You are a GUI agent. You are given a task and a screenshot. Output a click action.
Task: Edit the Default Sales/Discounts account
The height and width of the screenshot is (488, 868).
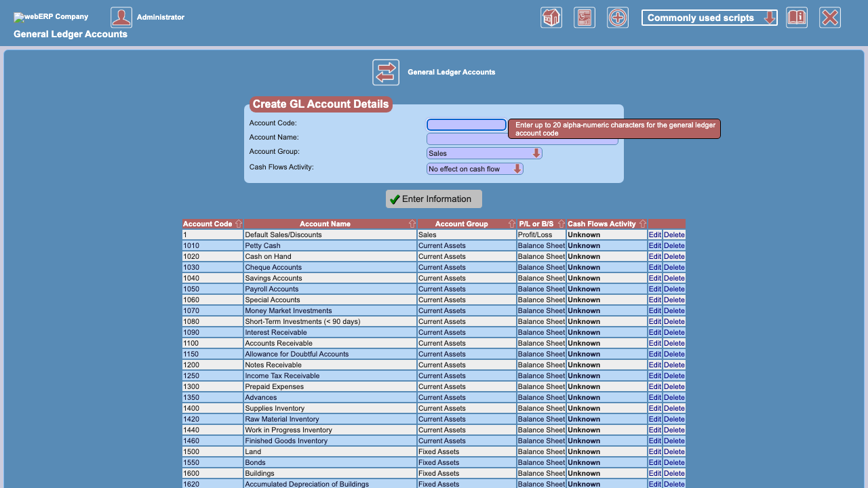tap(654, 235)
